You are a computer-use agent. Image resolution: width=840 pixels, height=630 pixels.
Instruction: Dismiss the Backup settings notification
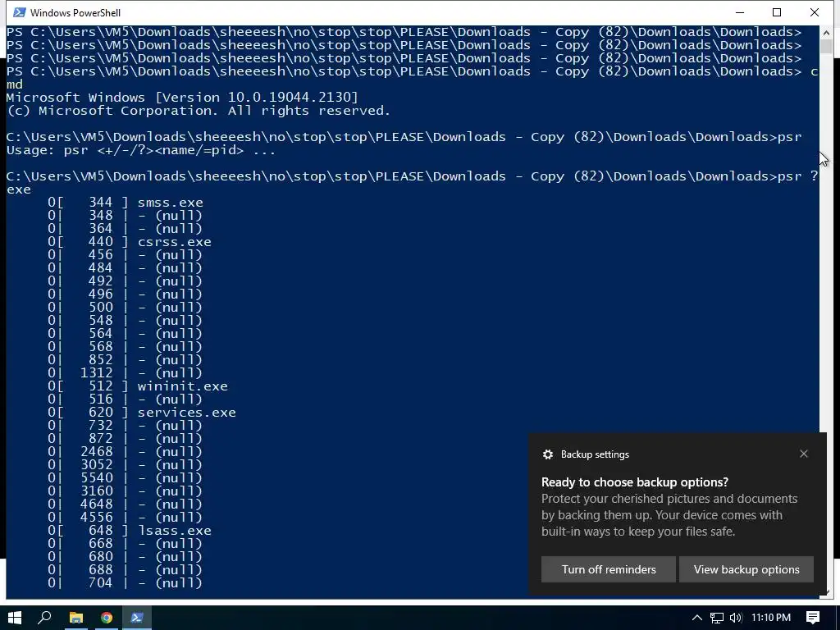point(804,454)
